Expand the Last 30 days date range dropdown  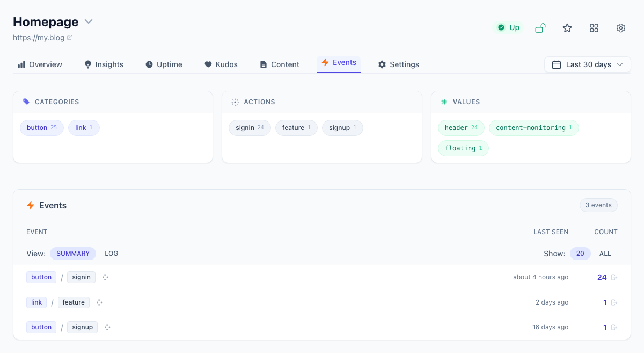coord(588,64)
